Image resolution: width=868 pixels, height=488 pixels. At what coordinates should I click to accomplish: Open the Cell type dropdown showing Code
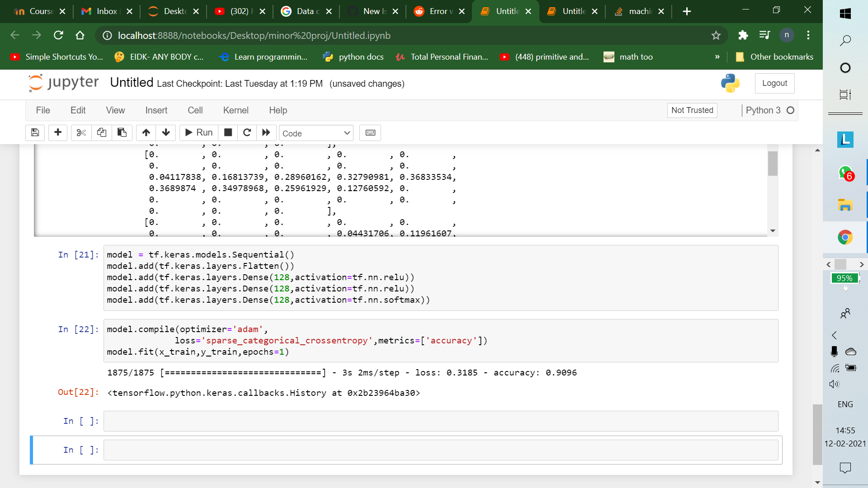pyautogui.click(x=316, y=133)
